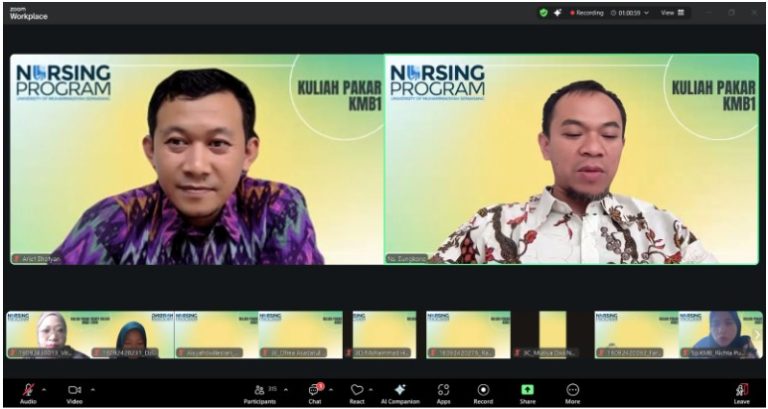Click the 'Ns.' speaker name label

click(406, 258)
